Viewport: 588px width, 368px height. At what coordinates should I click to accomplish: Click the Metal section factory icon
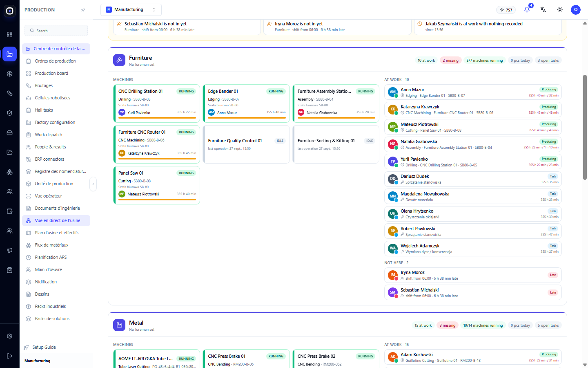(x=119, y=325)
